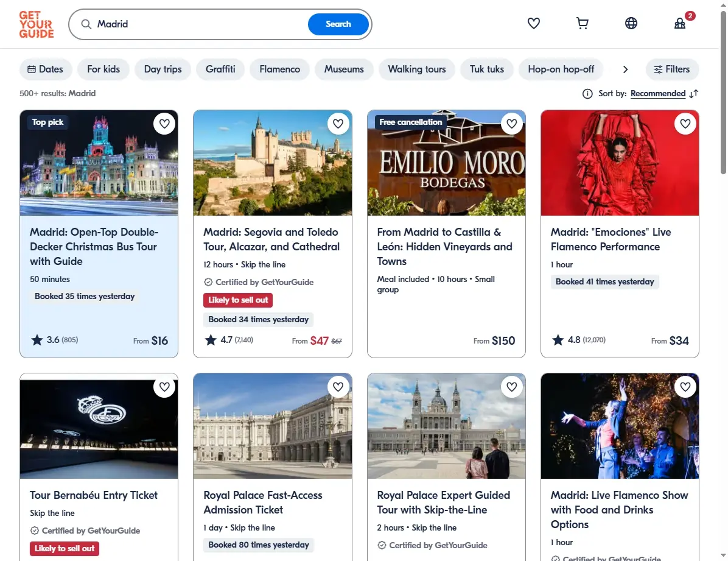Open the shopping cart icon
The image size is (728, 561).
pos(582,23)
